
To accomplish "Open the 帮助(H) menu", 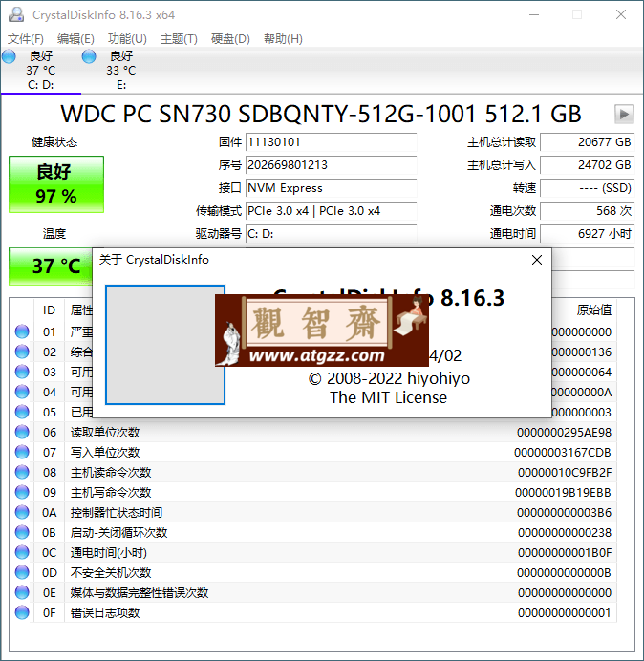I will 283,39.
